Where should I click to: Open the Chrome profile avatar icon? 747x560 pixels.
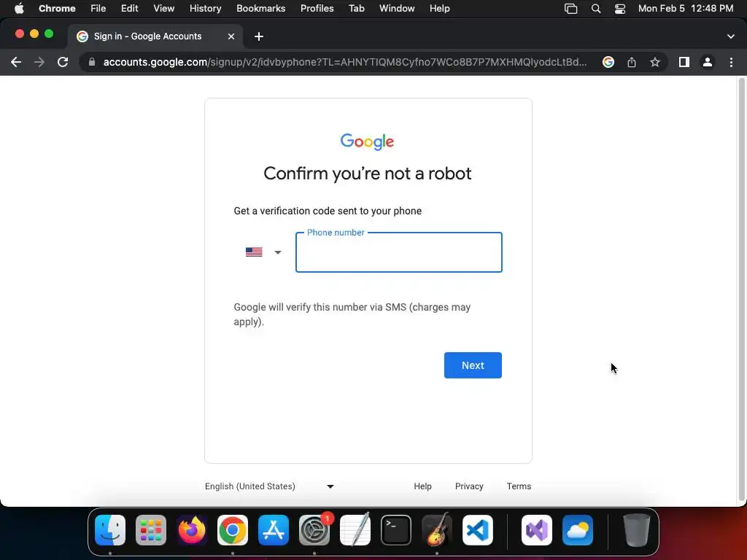(x=708, y=62)
